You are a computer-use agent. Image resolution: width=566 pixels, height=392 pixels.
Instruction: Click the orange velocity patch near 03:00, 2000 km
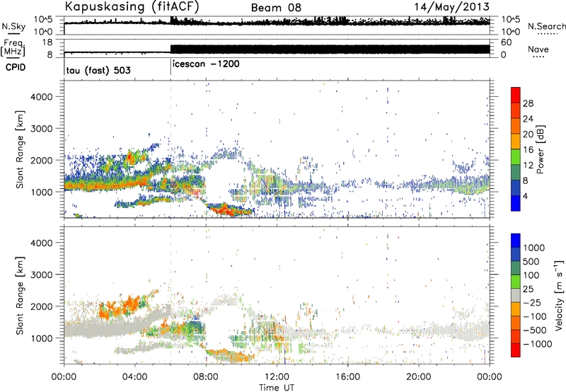tap(119, 306)
